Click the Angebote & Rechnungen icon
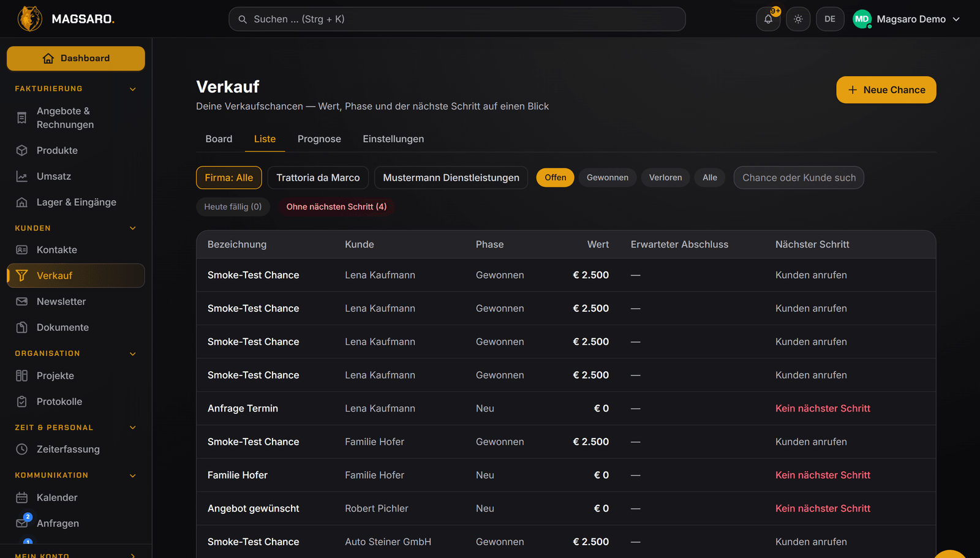Image resolution: width=980 pixels, height=558 pixels. click(x=22, y=118)
